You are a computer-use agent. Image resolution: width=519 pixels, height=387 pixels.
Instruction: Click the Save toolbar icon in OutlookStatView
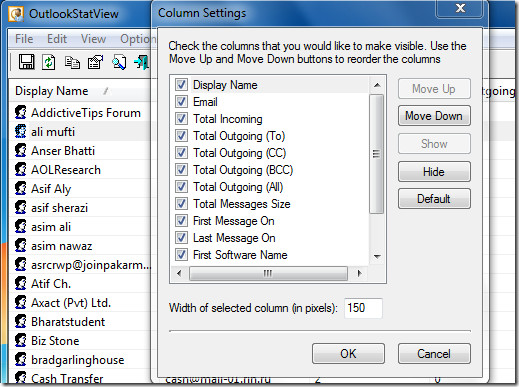click(x=26, y=62)
